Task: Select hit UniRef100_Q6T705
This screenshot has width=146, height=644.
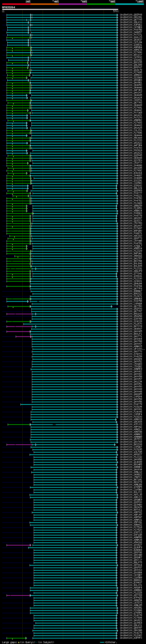Action: coord(131,20)
